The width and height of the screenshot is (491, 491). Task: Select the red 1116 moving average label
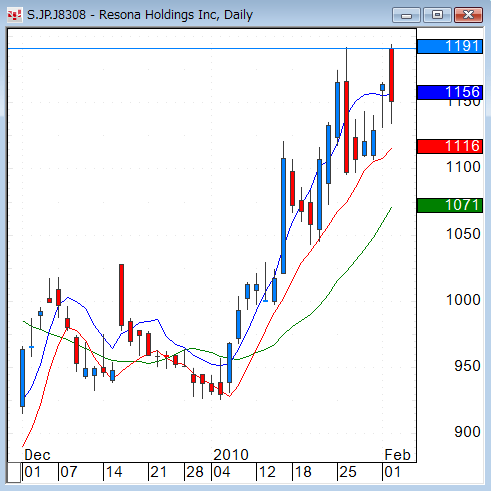[450, 146]
